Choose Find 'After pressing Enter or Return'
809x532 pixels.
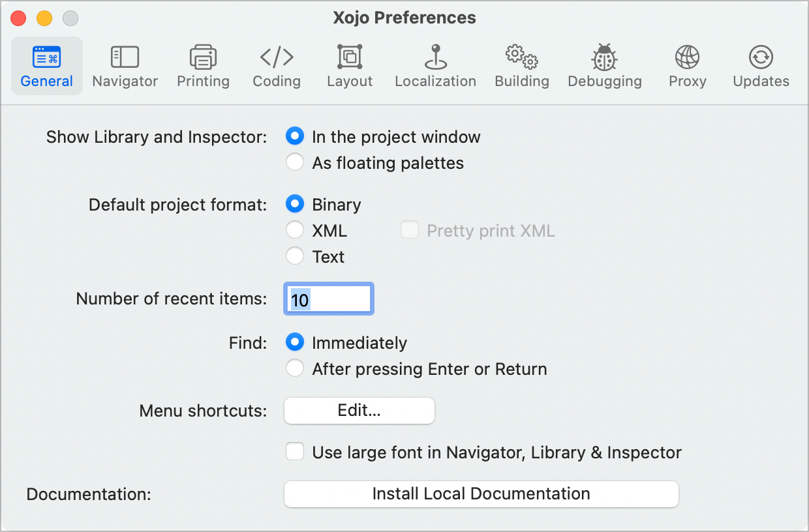click(295, 369)
